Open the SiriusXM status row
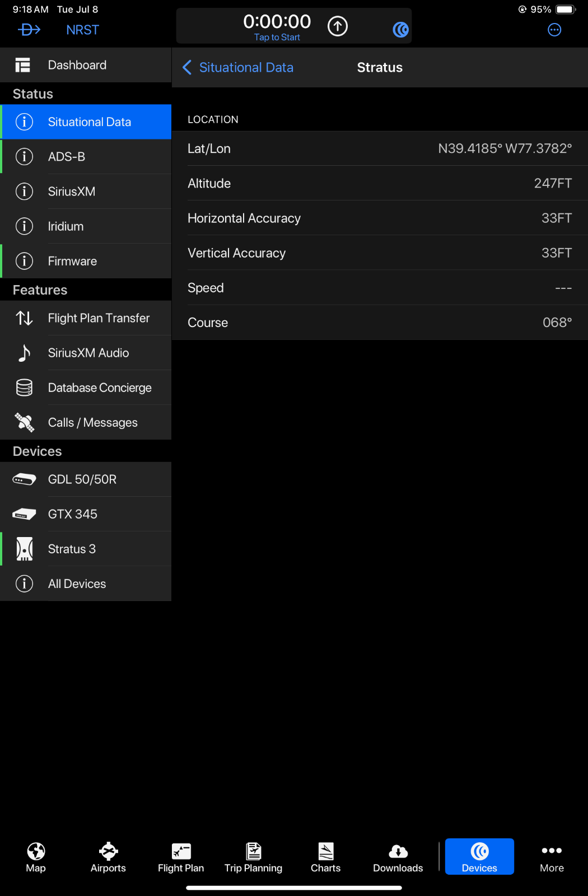The height and width of the screenshot is (896, 588). point(86,192)
